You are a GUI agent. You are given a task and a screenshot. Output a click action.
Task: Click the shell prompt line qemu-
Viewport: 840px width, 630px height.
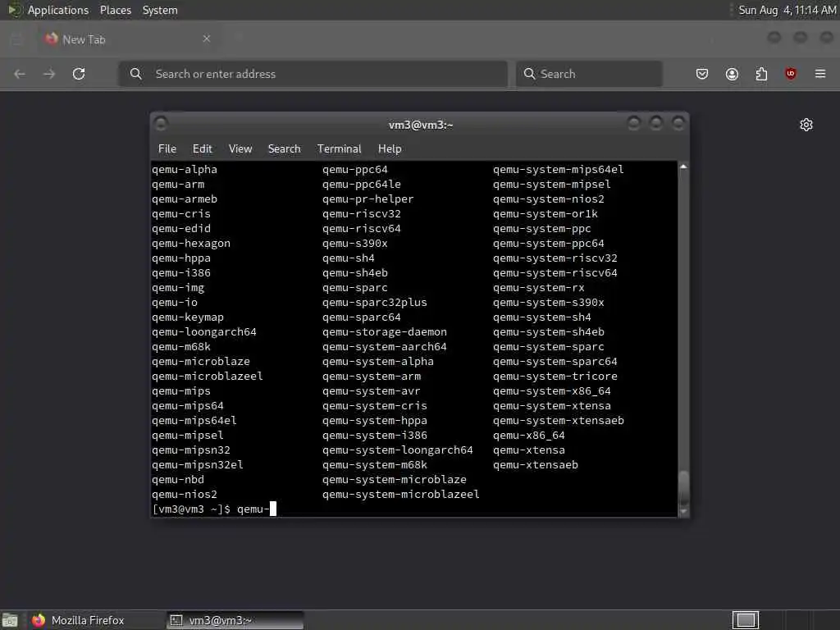tap(214, 509)
